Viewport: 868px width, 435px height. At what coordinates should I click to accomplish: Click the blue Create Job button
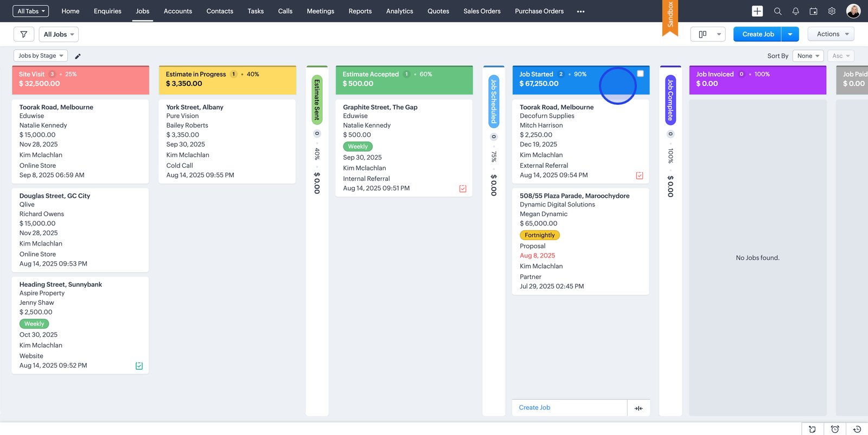(x=757, y=34)
